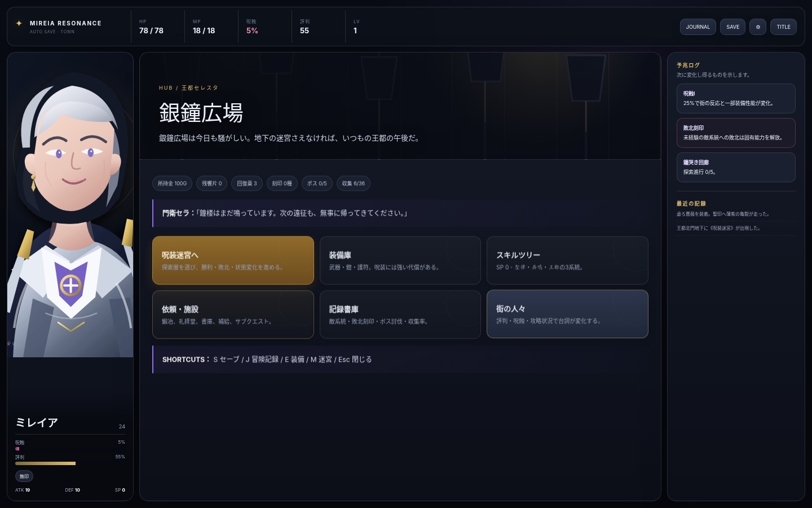
Task: Click the 門衛セラ dialogue line
Action: [400, 213]
